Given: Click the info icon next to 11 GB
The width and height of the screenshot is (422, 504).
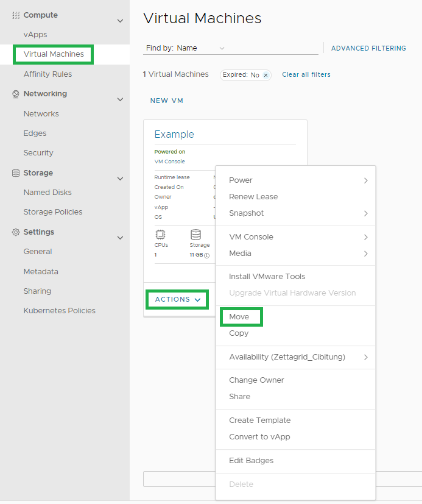Looking at the screenshot, I should pos(207,255).
